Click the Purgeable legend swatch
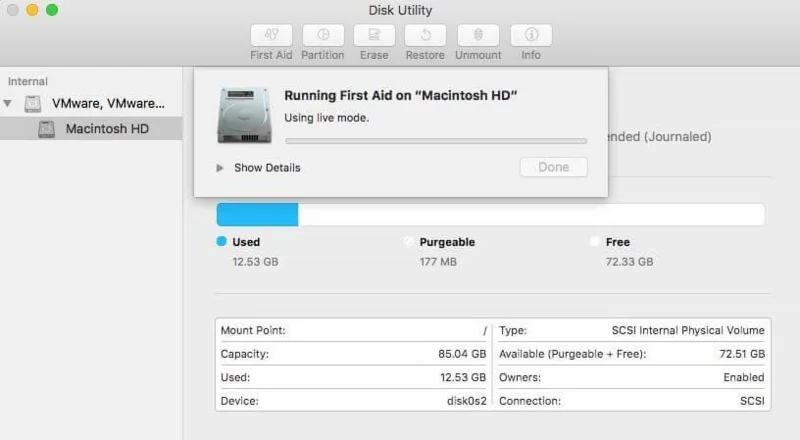This screenshot has width=800, height=440. click(409, 241)
